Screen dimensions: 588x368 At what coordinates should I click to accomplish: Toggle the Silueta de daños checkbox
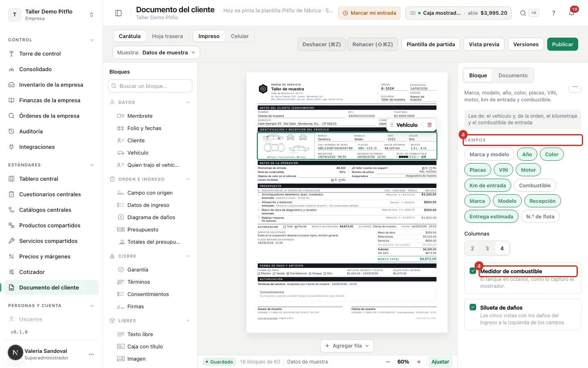[473, 307]
